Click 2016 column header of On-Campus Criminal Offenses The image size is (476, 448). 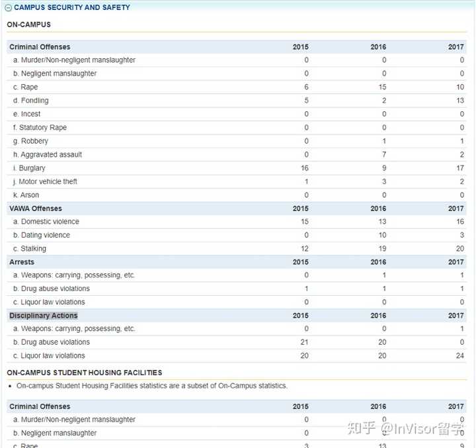coord(378,47)
